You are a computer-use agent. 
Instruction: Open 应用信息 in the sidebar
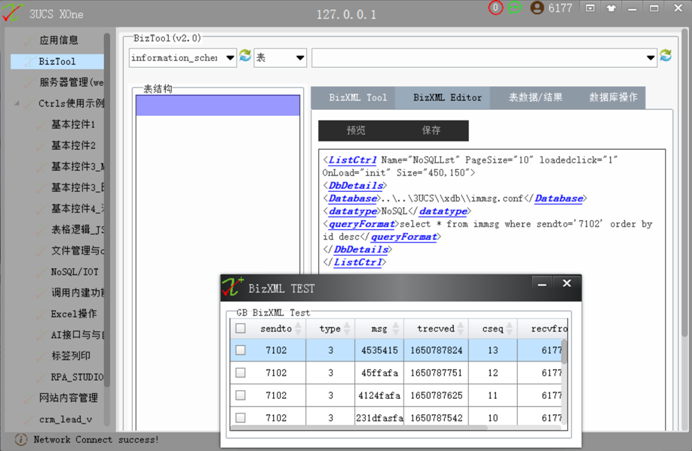pyautogui.click(x=58, y=40)
